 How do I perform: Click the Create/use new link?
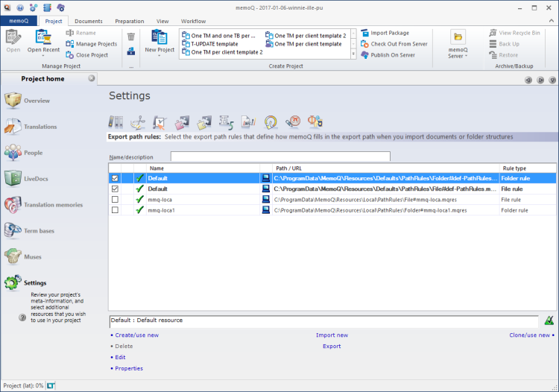[136, 335]
